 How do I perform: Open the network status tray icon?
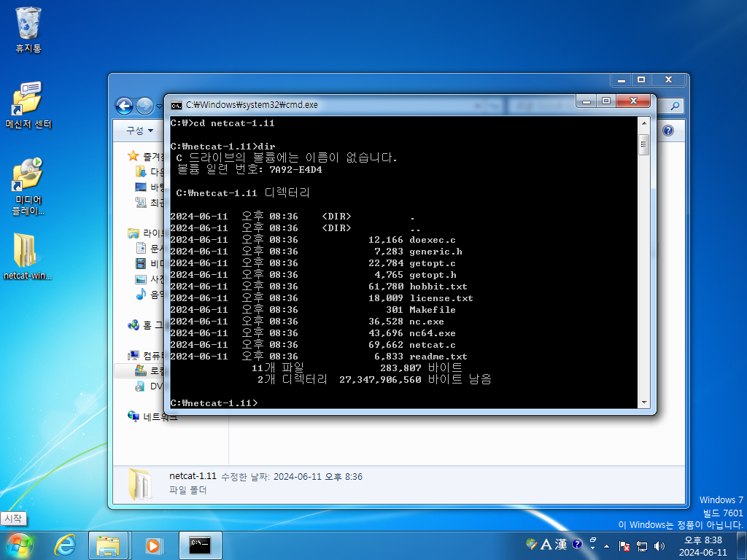(642, 545)
